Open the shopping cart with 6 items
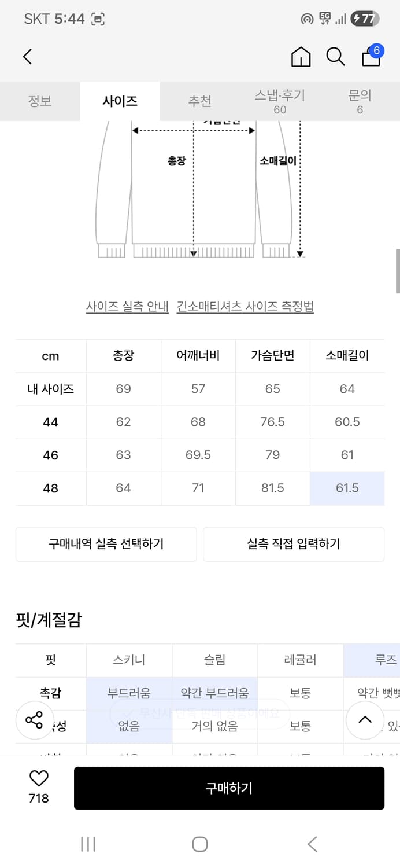The width and height of the screenshot is (400, 868). point(370,58)
